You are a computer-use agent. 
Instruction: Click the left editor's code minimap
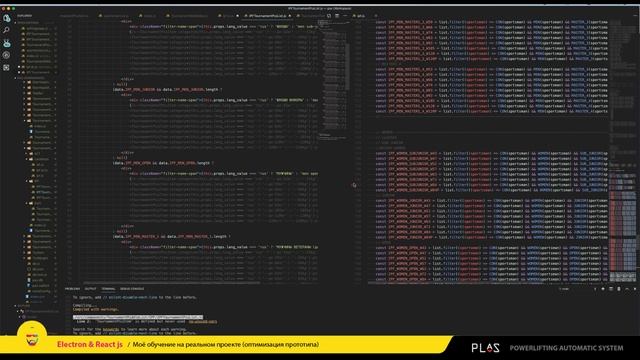tap(333, 80)
